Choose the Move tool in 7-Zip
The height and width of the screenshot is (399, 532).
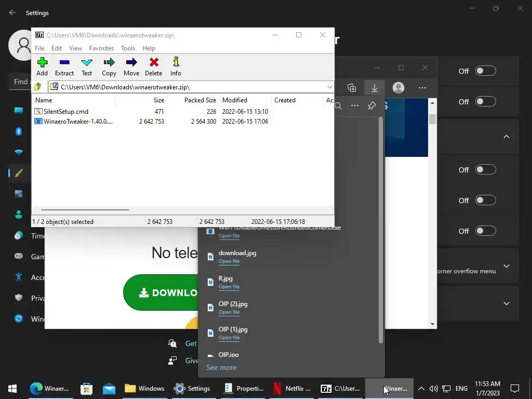coord(131,67)
